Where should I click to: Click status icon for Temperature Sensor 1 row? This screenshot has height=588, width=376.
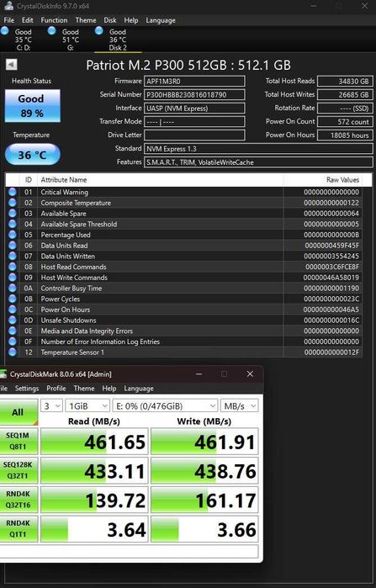[x=13, y=352]
